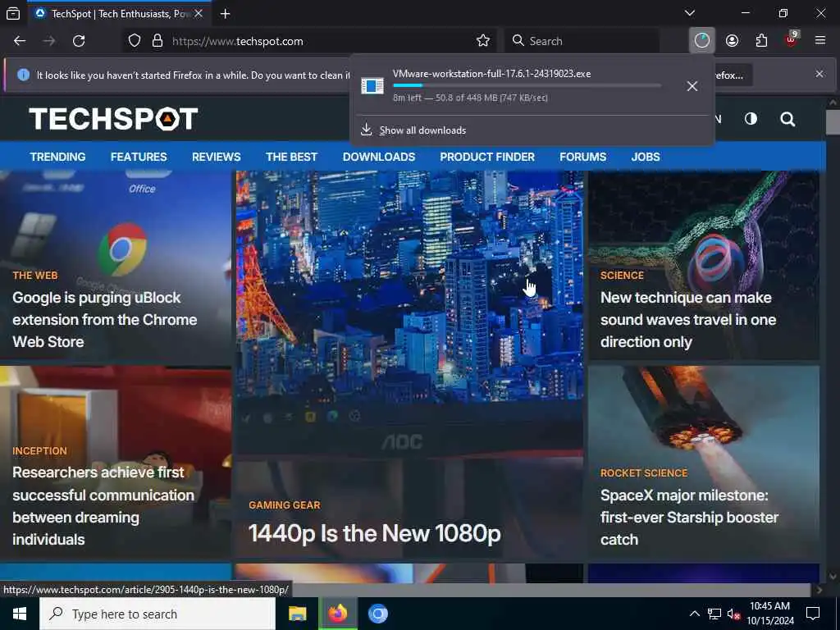Viewport: 840px width, 630px height.
Task: Open the FEATURES menu item
Action: point(139,157)
